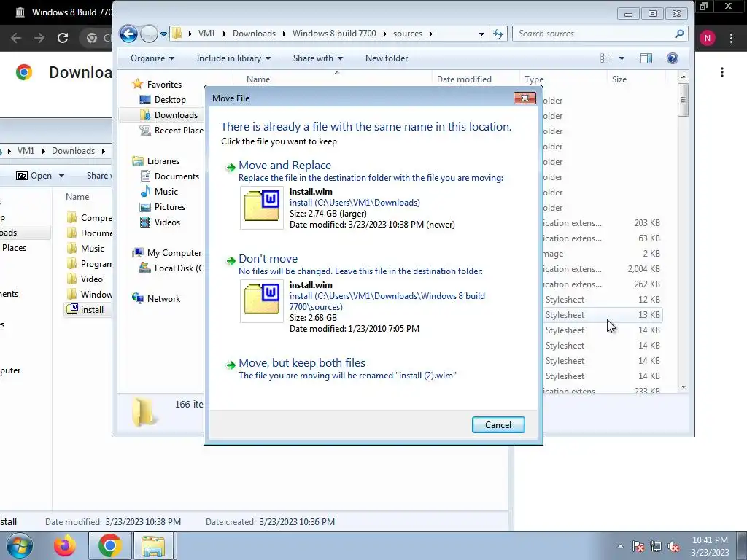This screenshot has width=747, height=560.
Task: Expand Open dropdown arrow in back window
Action: (61, 176)
